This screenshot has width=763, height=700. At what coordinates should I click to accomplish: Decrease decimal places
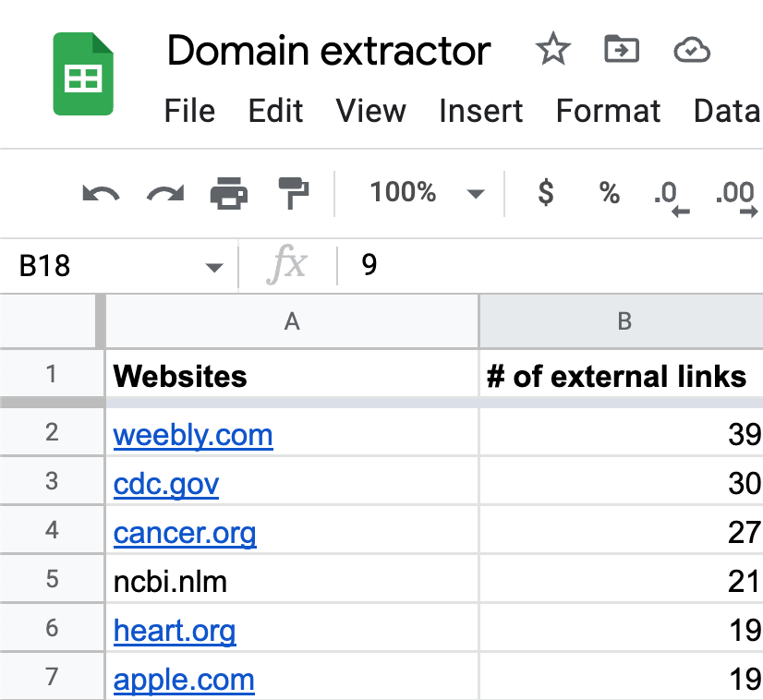pos(672,193)
